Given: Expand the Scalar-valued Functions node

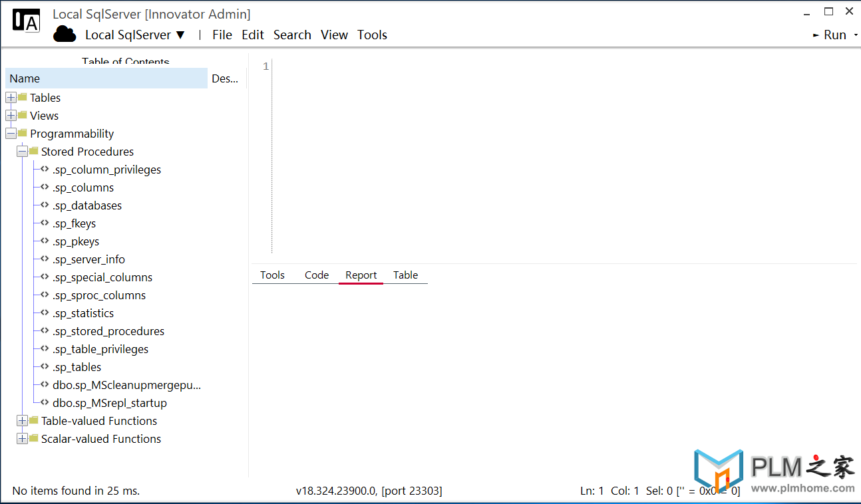Looking at the screenshot, I should pyautogui.click(x=22, y=439).
